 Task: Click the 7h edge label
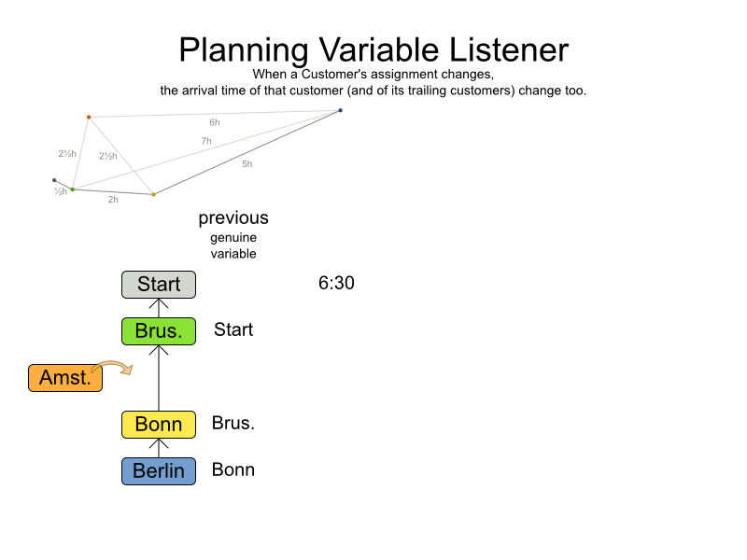[206, 141]
